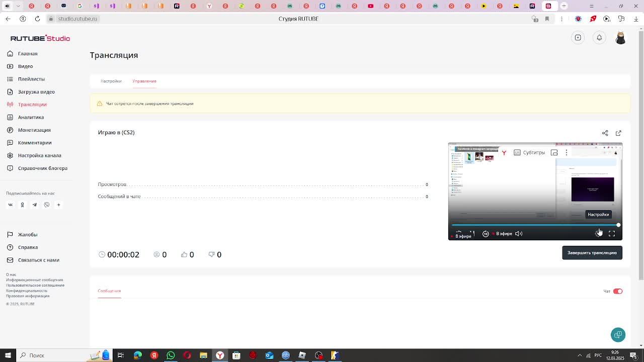Open the Odnoklassniki social icon
The height and width of the screenshot is (362, 644).
click(x=22, y=205)
